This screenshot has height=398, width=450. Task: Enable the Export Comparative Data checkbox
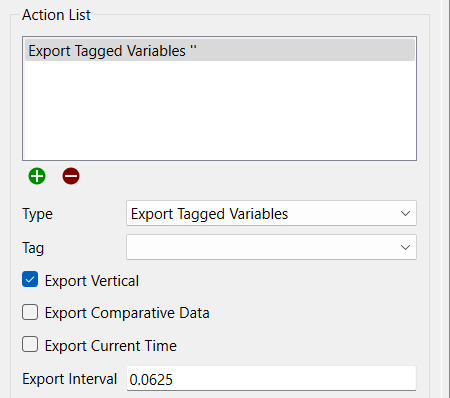coord(30,312)
